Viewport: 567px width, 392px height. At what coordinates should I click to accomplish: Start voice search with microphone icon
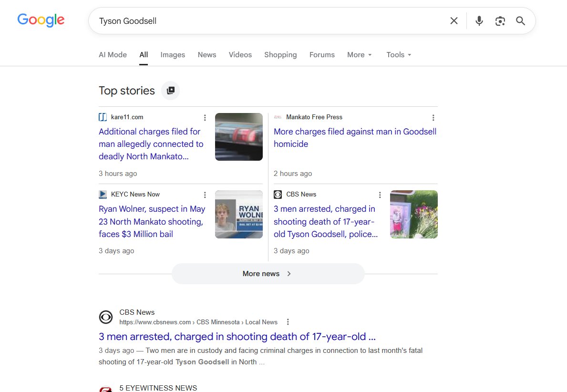pyautogui.click(x=479, y=21)
